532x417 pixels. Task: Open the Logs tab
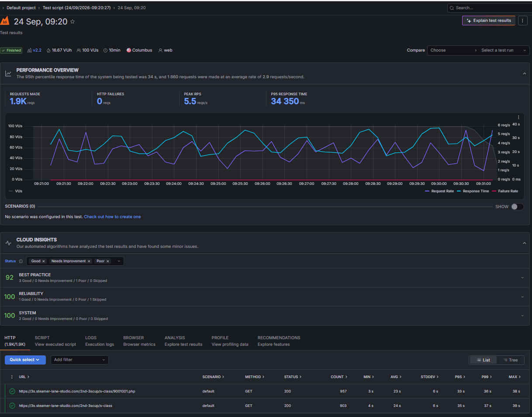click(100, 341)
